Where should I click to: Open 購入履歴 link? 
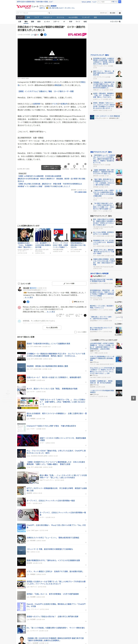112,13
